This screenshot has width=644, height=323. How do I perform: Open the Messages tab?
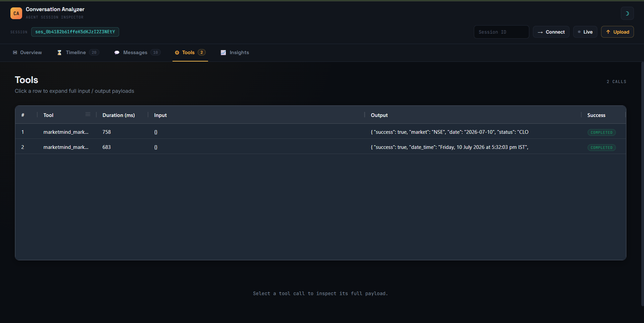137,52
